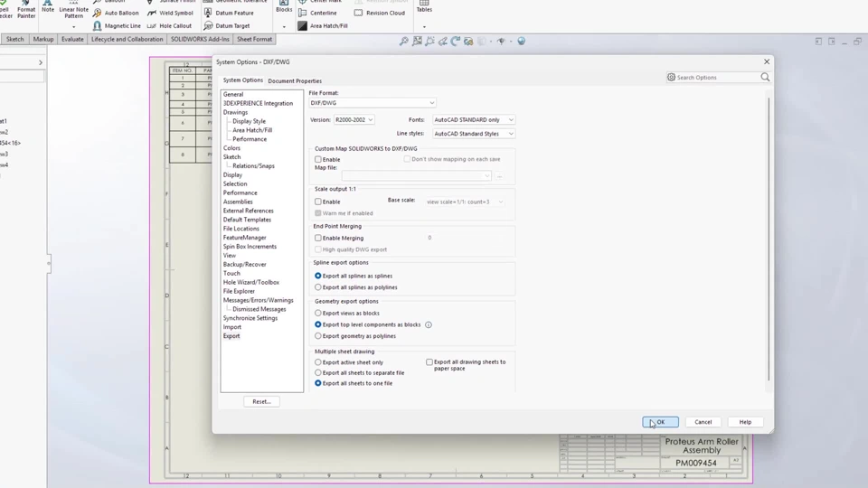Select the Magnetic Line tool icon

tap(98, 25)
